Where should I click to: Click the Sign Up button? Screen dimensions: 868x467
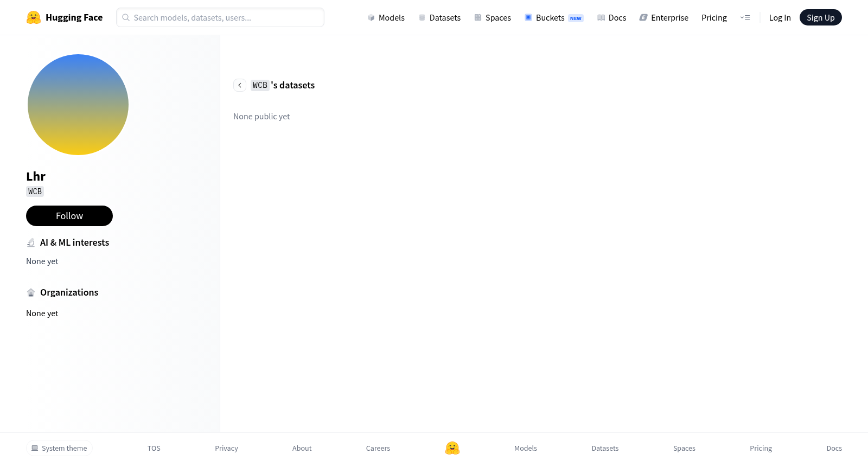[820, 17]
